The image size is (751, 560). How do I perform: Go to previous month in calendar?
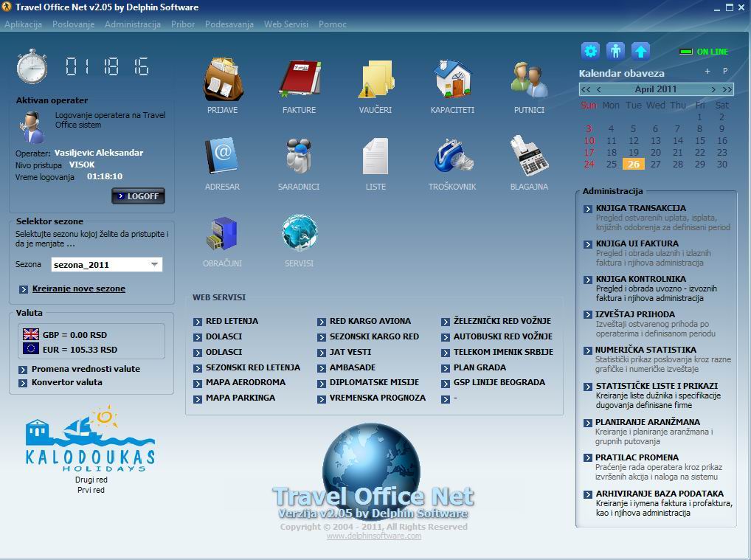[599, 89]
